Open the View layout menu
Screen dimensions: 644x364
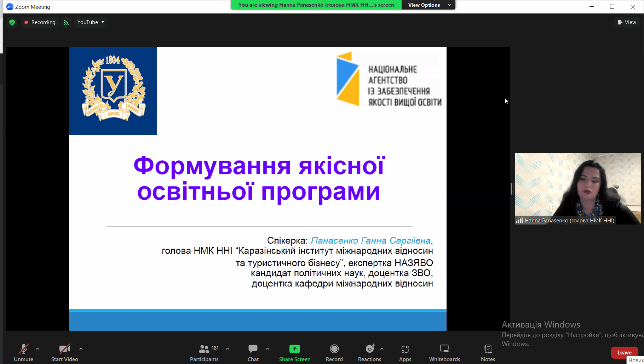(627, 22)
